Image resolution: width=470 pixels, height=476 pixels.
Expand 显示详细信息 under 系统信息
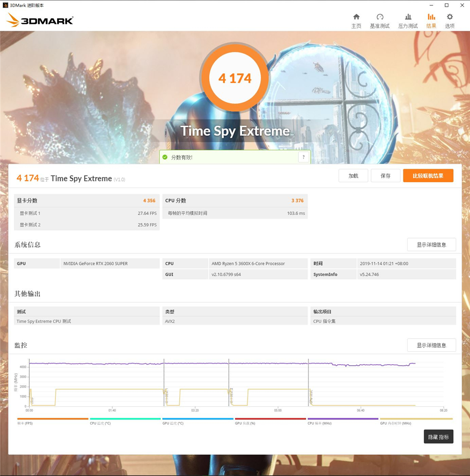click(x=431, y=244)
